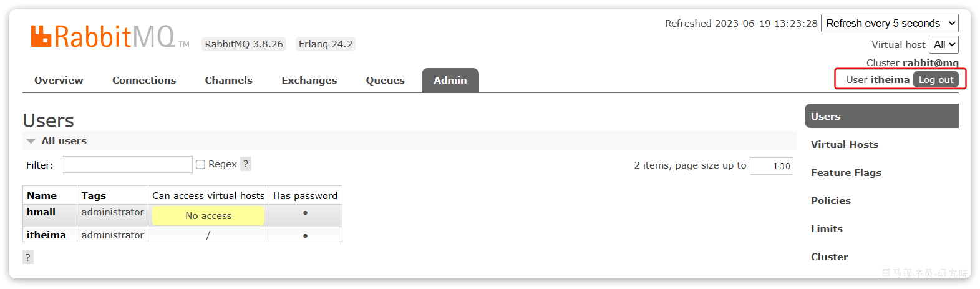Open the hmall user details
The width and height of the screenshot is (980, 289).
(41, 212)
